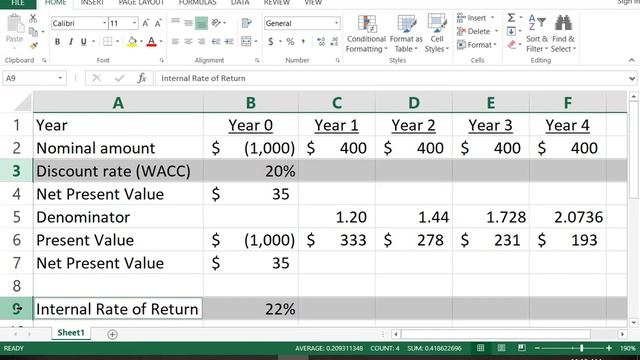The height and width of the screenshot is (360, 640).
Task: Align text right
Action: point(201,42)
